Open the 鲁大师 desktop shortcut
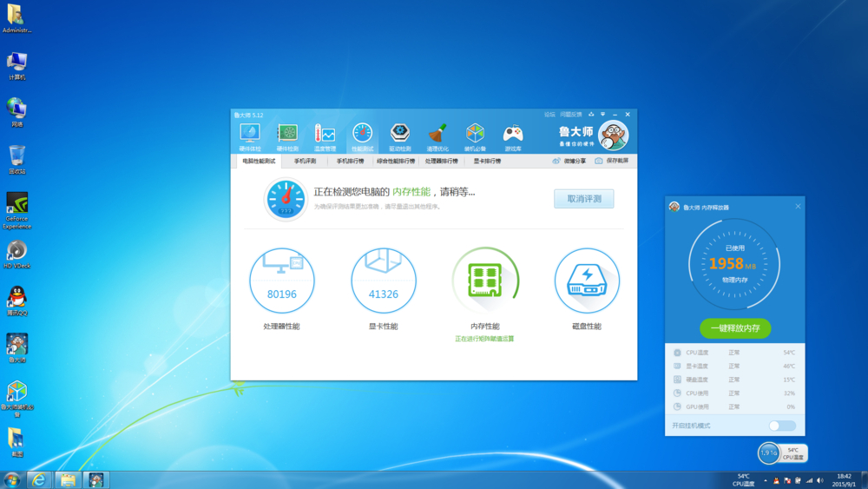Screen dimensions: 868x489 tap(17, 348)
